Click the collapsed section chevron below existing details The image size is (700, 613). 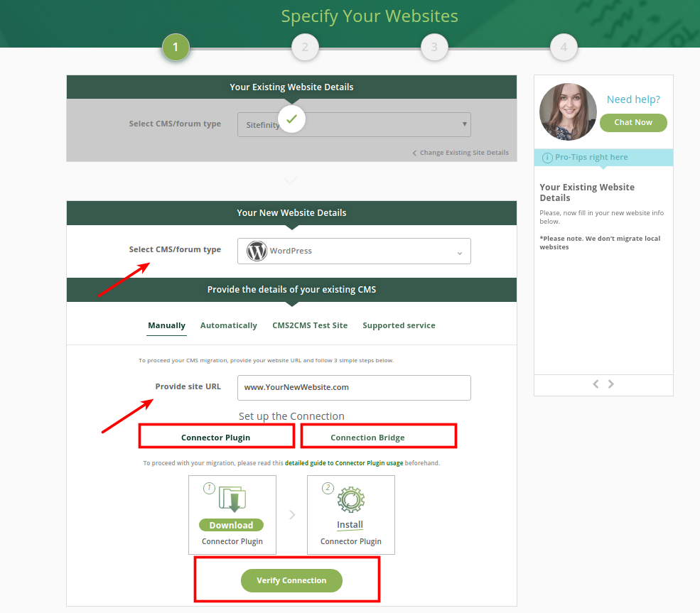pyautogui.click(x=291, y=180)
